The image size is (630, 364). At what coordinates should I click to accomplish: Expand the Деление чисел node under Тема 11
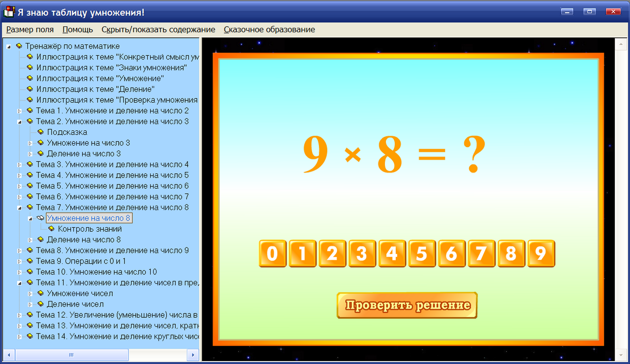pos(31,304)
